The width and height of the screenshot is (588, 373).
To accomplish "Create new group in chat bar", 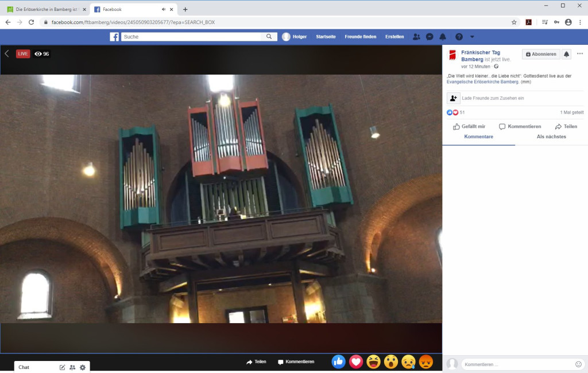I will click(x=72, y=367).
